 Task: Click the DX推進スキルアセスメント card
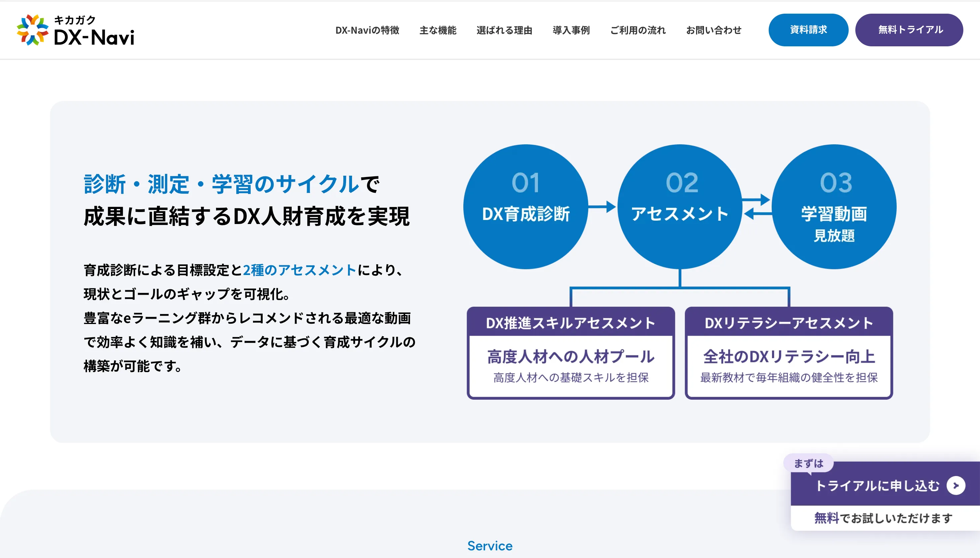[x=570, y=353]
